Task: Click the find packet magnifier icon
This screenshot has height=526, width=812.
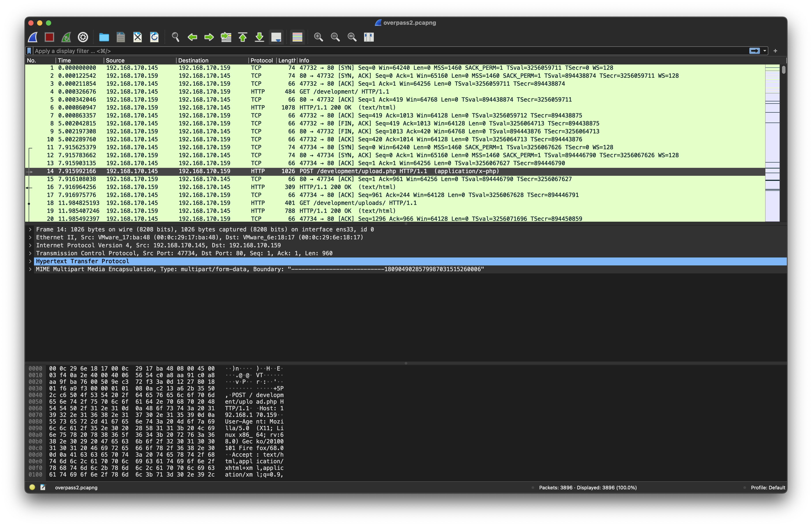Action: click(175, 37)
